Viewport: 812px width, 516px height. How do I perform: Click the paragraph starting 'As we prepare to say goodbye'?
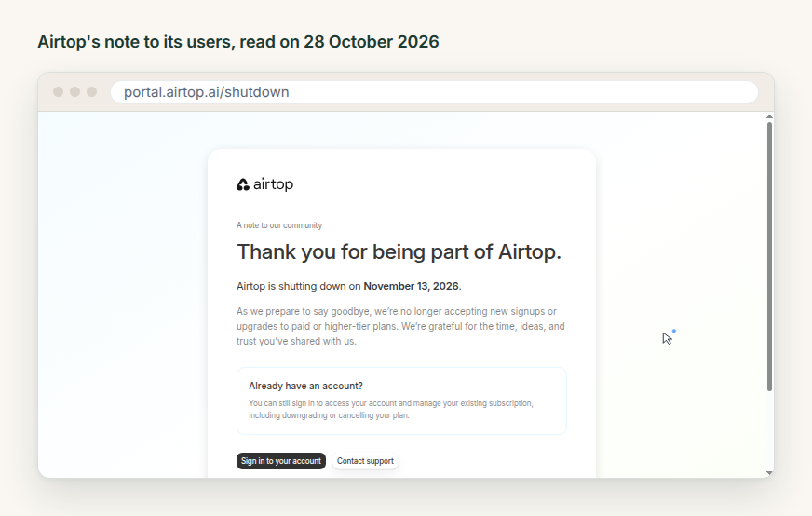click(400, 326)
